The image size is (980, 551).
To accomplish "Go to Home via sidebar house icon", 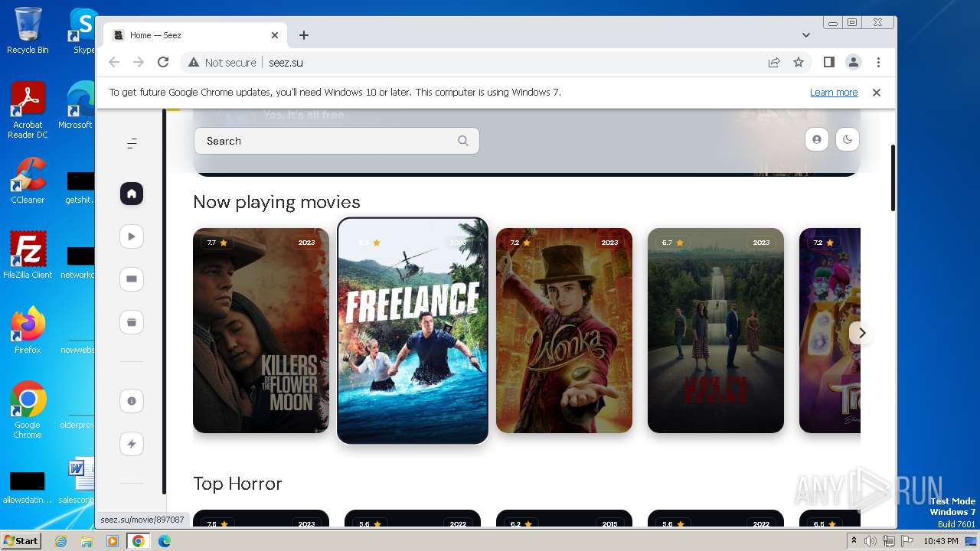I will tap(132, 194).
